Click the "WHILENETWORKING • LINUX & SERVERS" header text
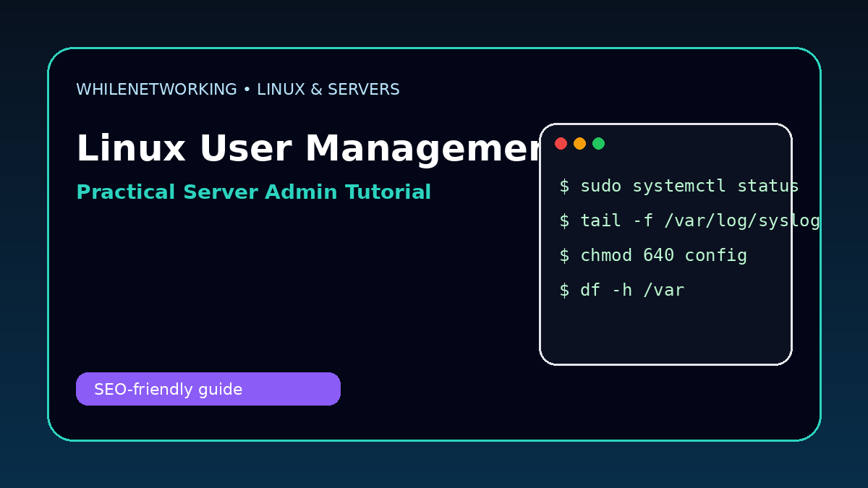This screenshot has height=488, width=868. click(238, 90)
